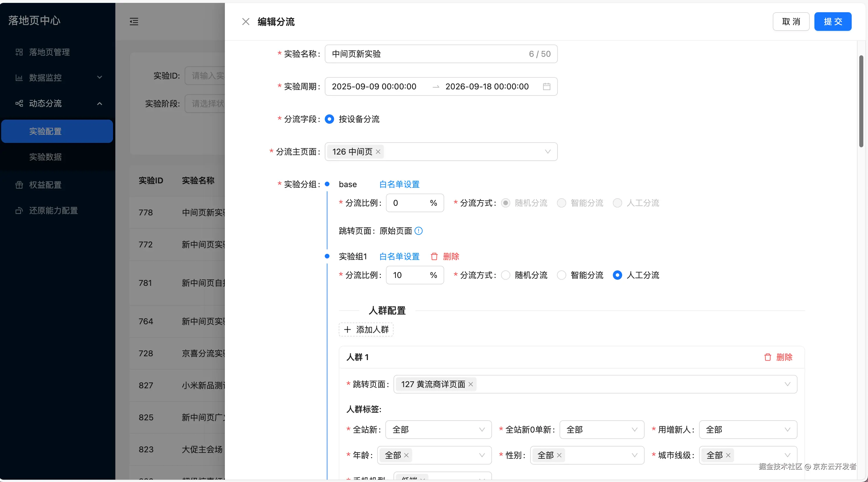Click the 落地页管理 grid icon in sidebar
Viewport: 868px width, 482px height.
pyautogui.click(x=19, y=52)
